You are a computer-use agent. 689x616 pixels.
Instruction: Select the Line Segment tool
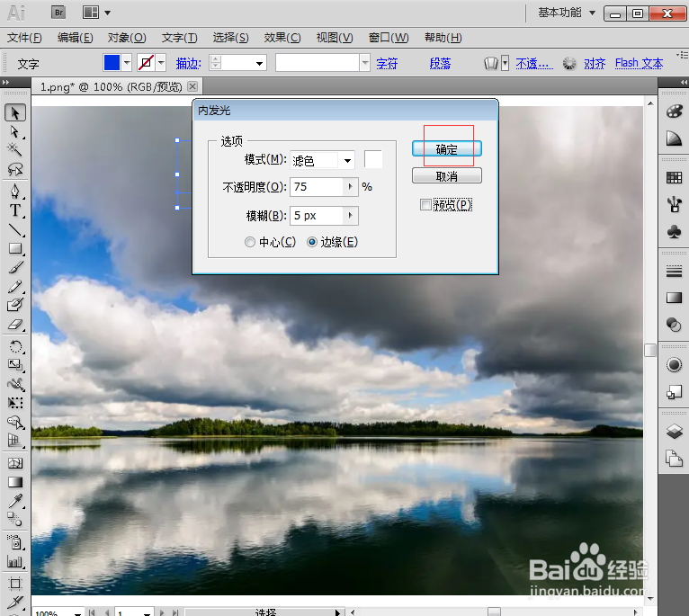15,229
